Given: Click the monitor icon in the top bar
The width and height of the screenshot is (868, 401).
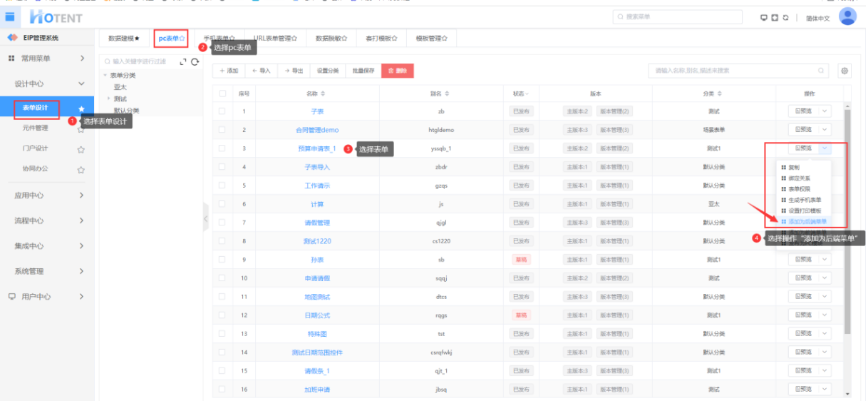Looking at the screenshot, I should [765, 18].
